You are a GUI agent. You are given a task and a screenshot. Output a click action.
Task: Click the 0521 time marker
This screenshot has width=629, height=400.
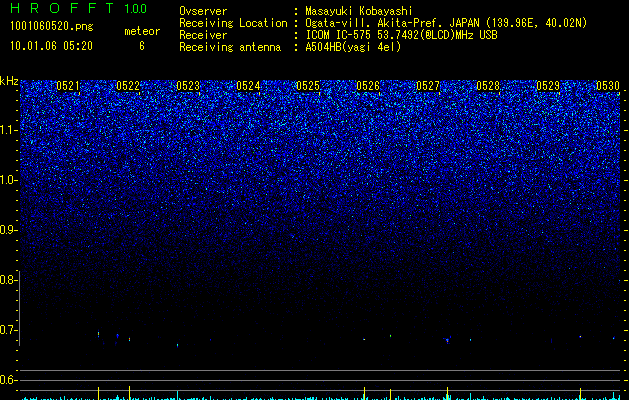tap(68, 86)
